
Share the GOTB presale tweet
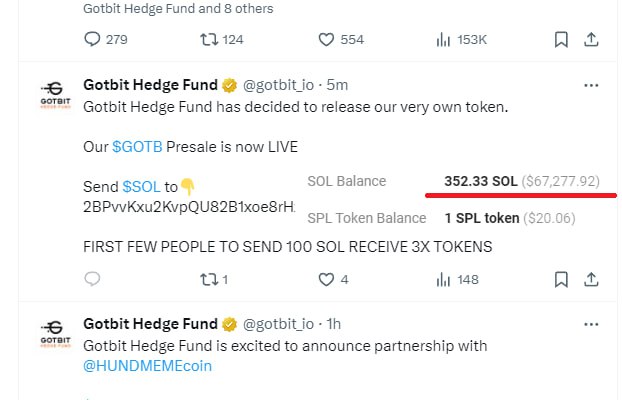pos(591,279)
